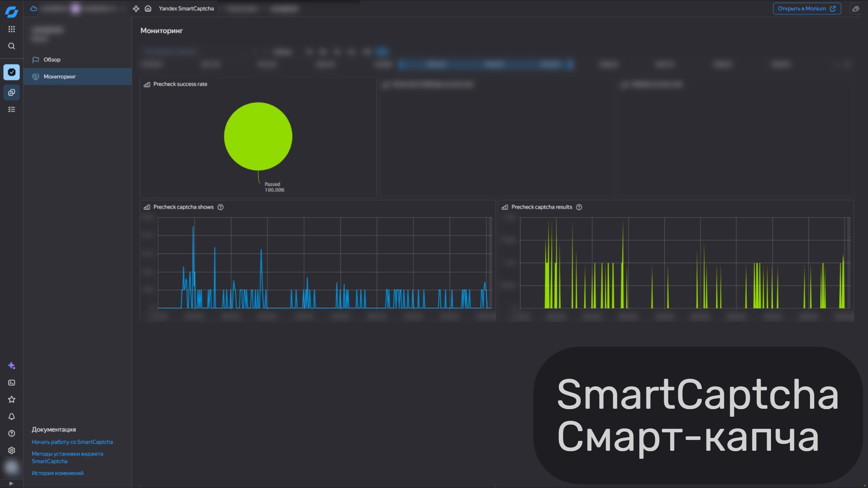Click the green Precheck captcha results graph

click(685, 263)
